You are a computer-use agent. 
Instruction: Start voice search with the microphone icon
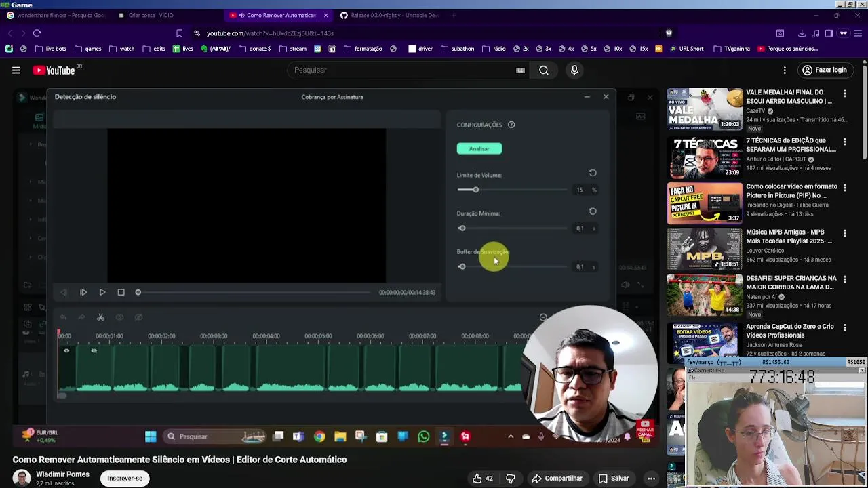(574, 70)
